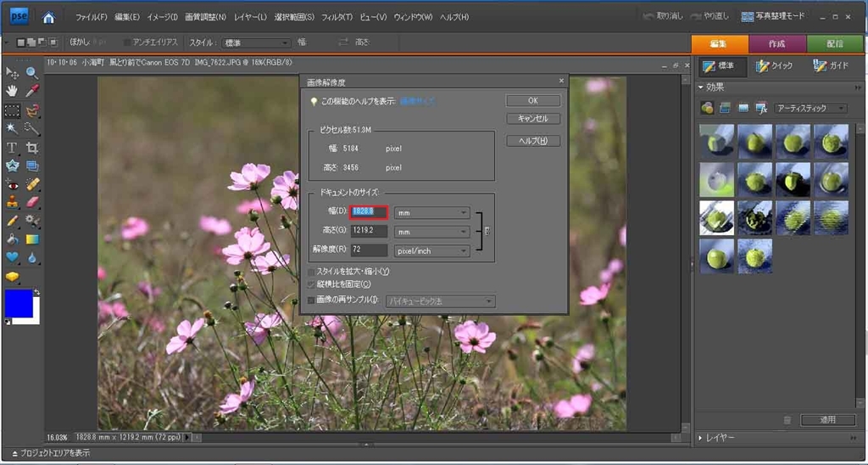This screenshot has height=465, width=868.
Task: Open the pixel/inch resolution unit dropdown
Action: (431, 251)
